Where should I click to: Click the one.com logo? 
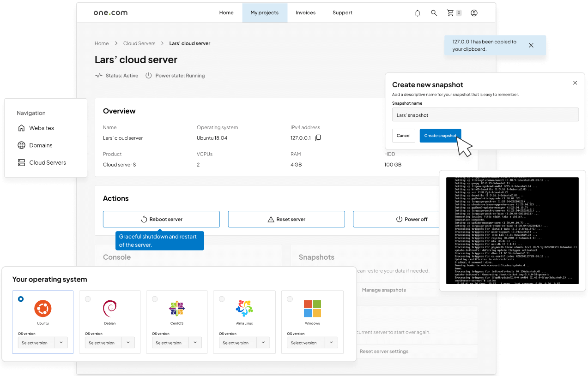coord(110,13)
